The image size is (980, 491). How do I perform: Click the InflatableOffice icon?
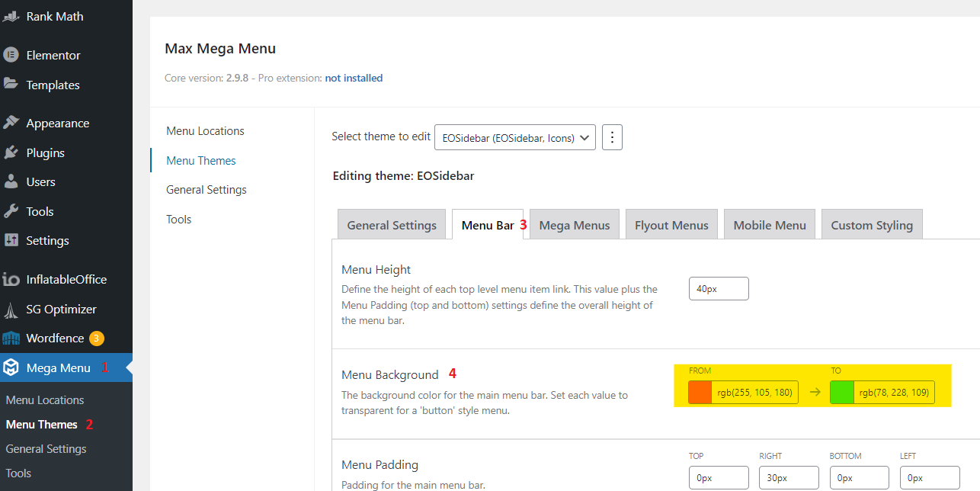tap(11, 279)
